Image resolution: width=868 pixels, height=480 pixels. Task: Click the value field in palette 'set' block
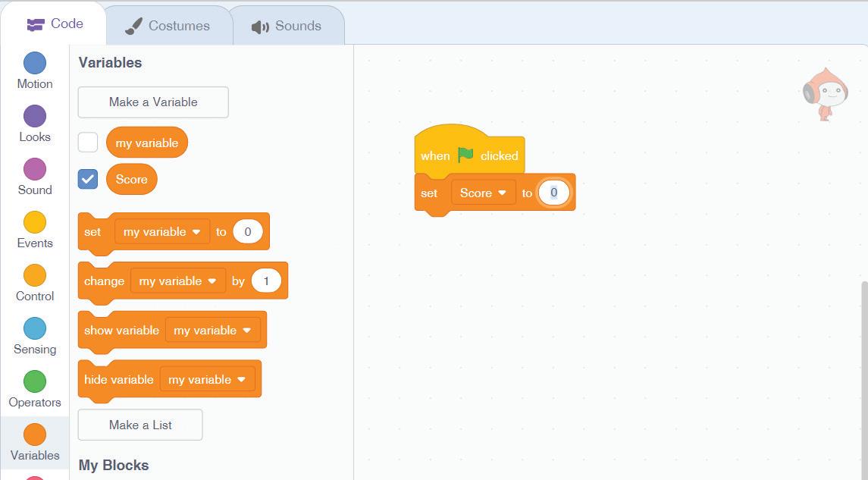click(x=247, y=231)
